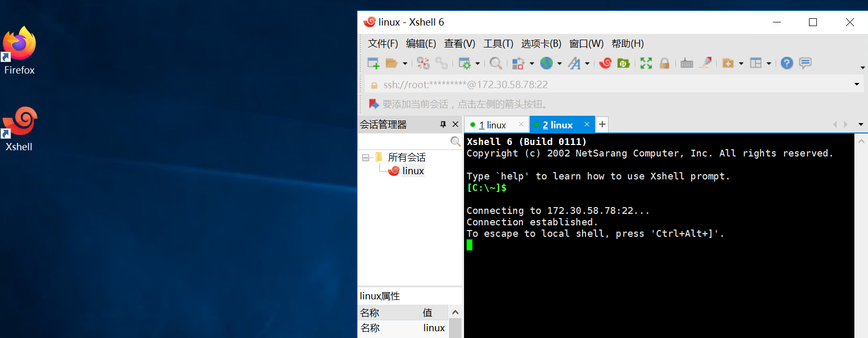The image size is (868, 338).
Task: Click inside the terminal at green cursor
Action: tap(470, 245)
